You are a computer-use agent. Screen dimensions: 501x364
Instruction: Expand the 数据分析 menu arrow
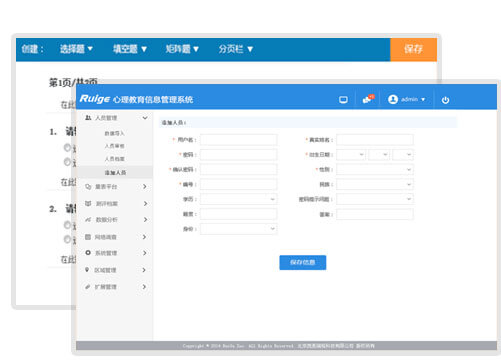coord(145,219)
